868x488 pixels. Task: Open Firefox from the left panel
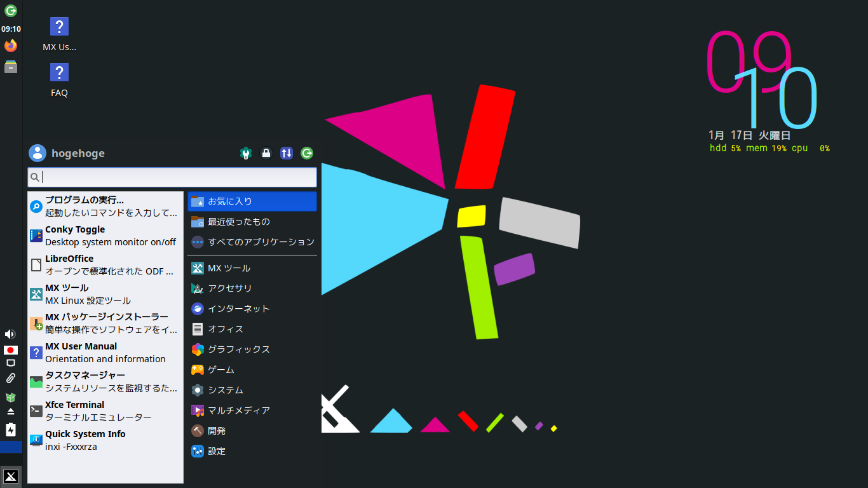coord(11,46)
